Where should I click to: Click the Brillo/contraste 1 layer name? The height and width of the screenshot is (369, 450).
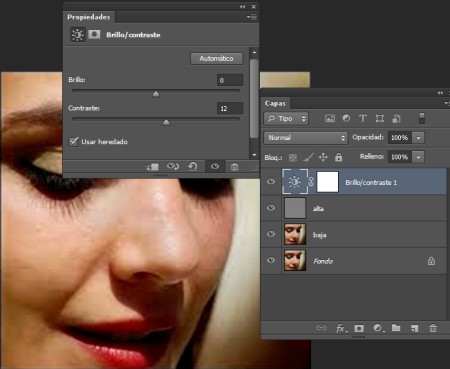pyautogui.click(x=371, y=182)
